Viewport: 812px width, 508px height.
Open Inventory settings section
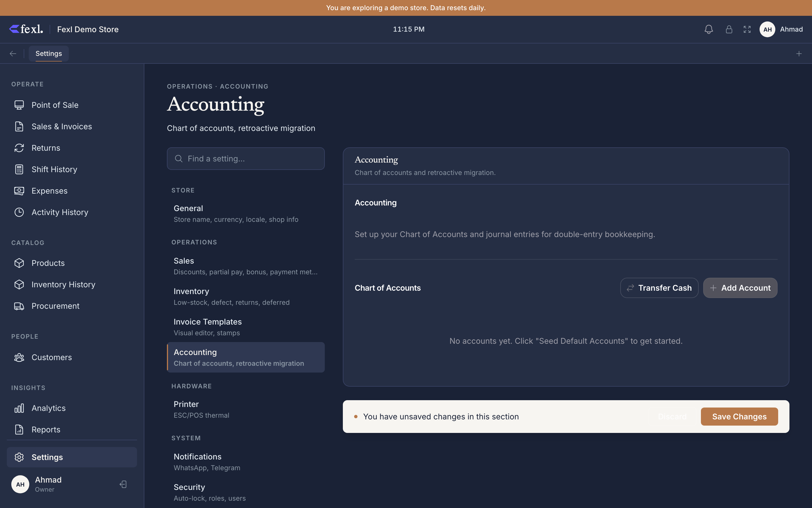point(246,297)
